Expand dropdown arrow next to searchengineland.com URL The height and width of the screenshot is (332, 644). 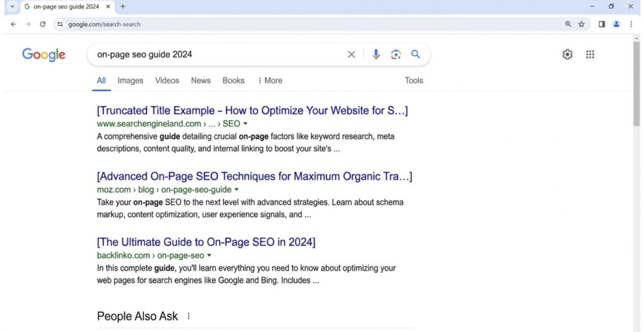tap(245, 124)
